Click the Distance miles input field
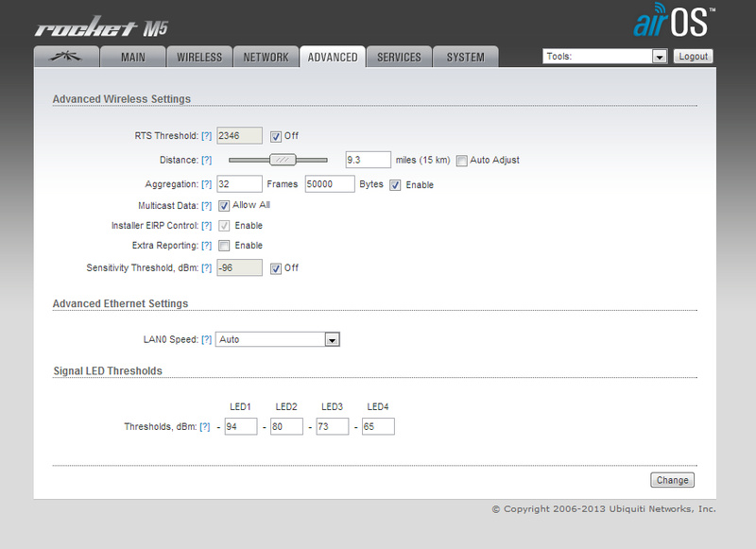 (369, 160)
